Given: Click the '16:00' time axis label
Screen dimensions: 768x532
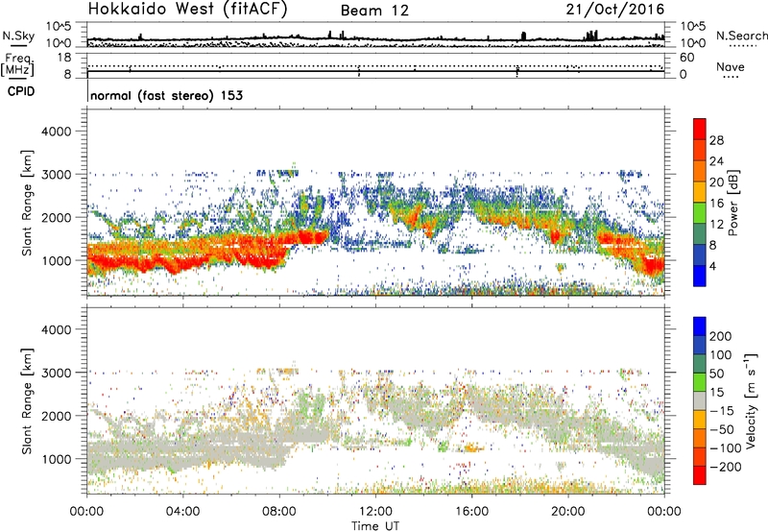Looking at the screenshot, I should pos(471,512).
